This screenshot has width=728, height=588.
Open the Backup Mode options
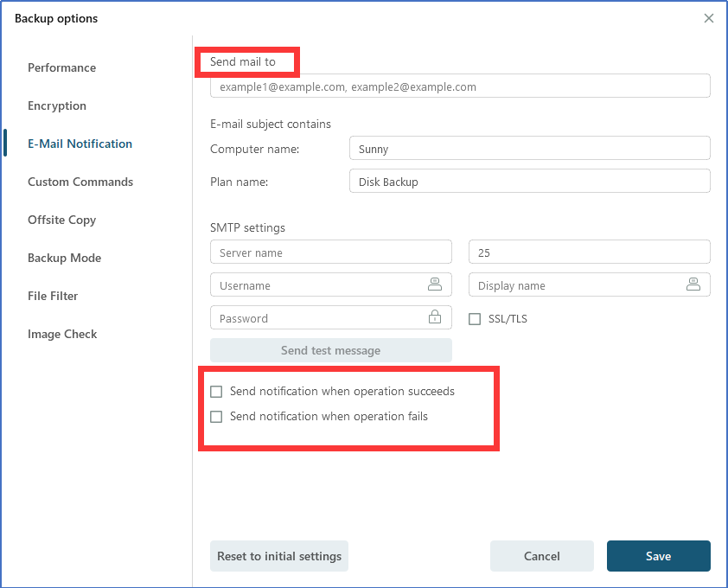[x=64, y=258]
